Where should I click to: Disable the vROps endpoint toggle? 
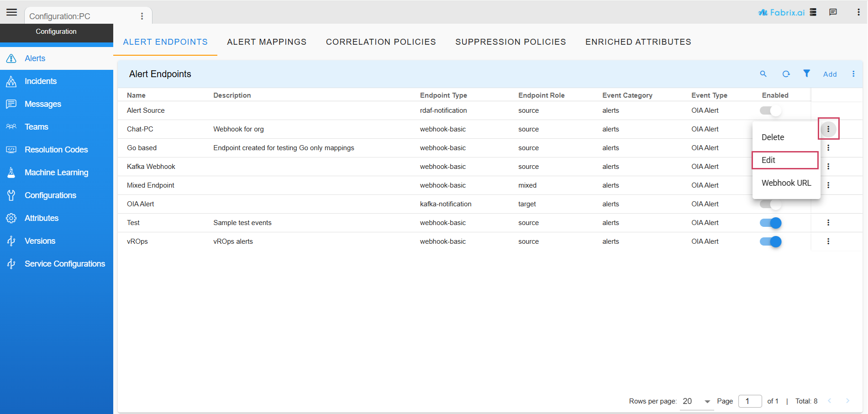pos(771,241)
